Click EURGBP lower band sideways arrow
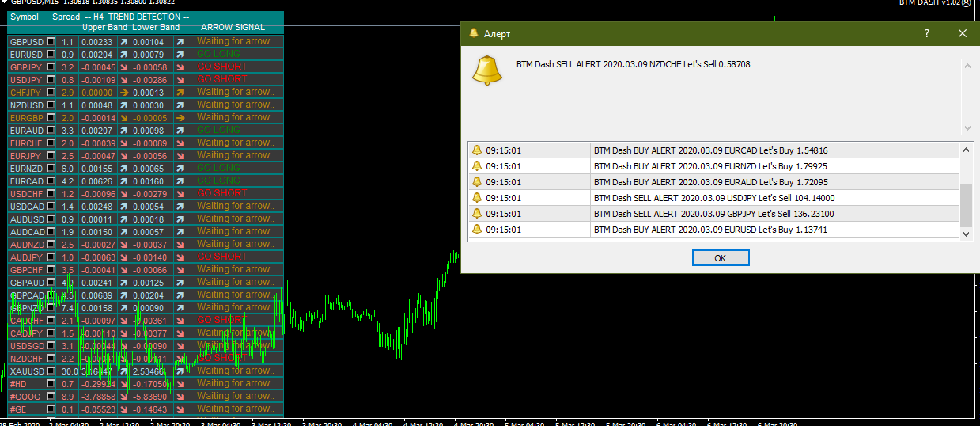980x426 pixels. [180, 117]
